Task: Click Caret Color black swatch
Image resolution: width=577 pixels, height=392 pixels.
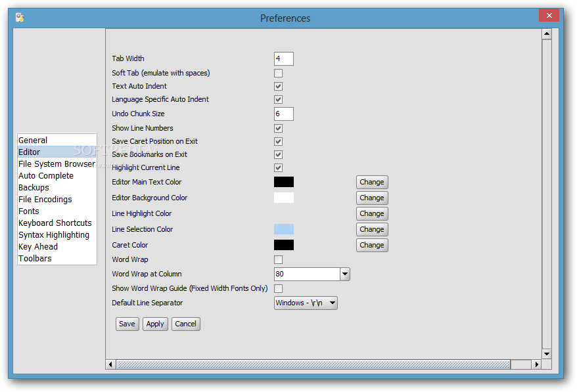Action: pyautogui.click(x=284, y=245)
